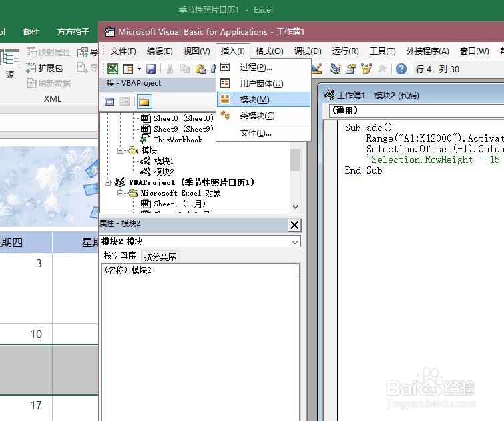The width and height of the screenshot is (504, 421).
Task: Select calendar cell 17 in Excel sheet
Action: pyautogui.click(x=36, y=405)
